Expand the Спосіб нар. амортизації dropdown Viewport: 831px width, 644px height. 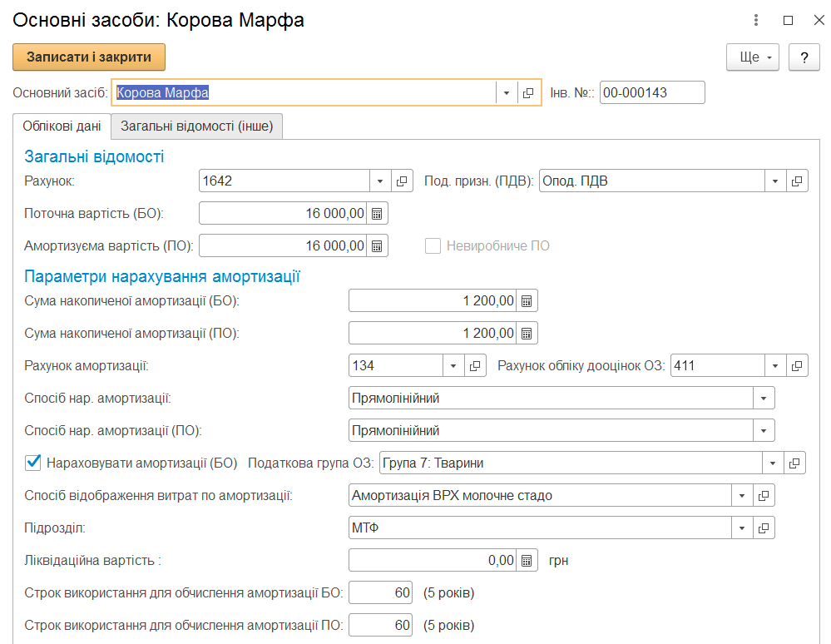764,398
